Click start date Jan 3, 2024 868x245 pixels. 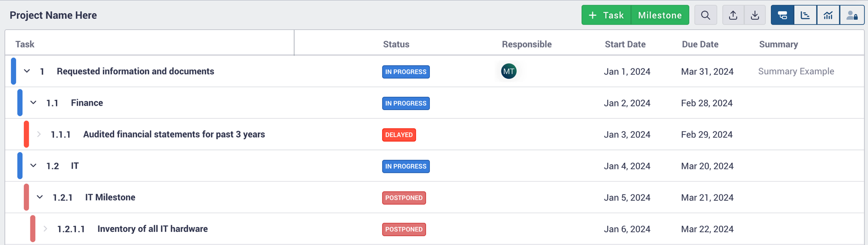[x=627, y=134]
